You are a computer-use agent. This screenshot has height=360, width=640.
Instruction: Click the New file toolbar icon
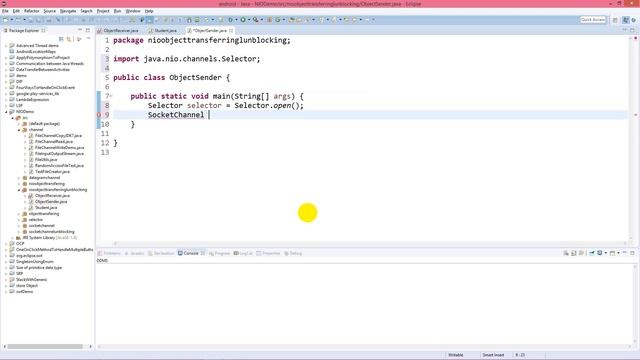(6, 20)
